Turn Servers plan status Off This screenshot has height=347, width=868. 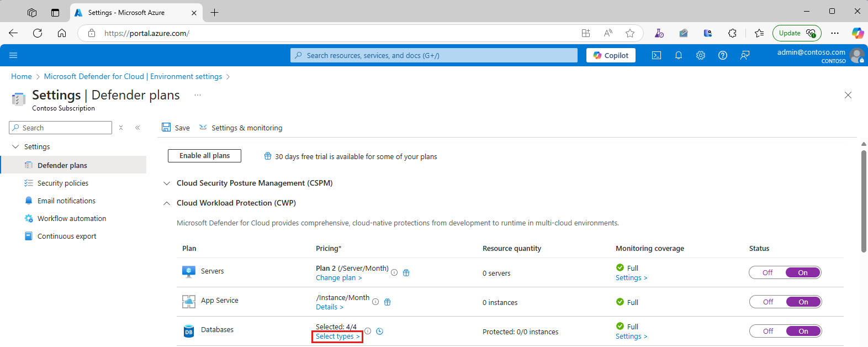pos(768,272)
